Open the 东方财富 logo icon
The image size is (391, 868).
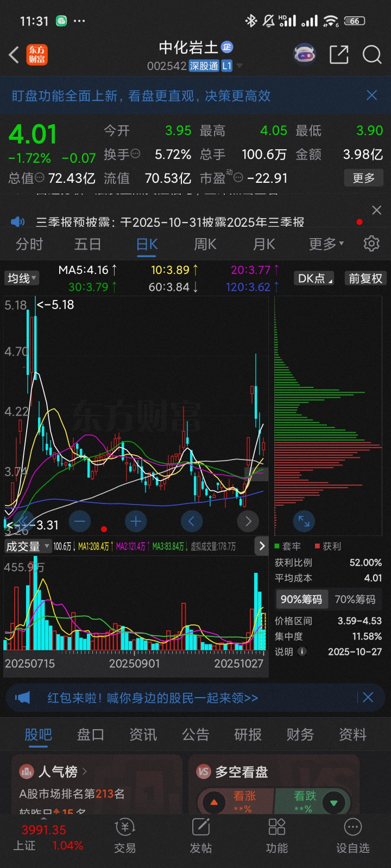point(37,55)
